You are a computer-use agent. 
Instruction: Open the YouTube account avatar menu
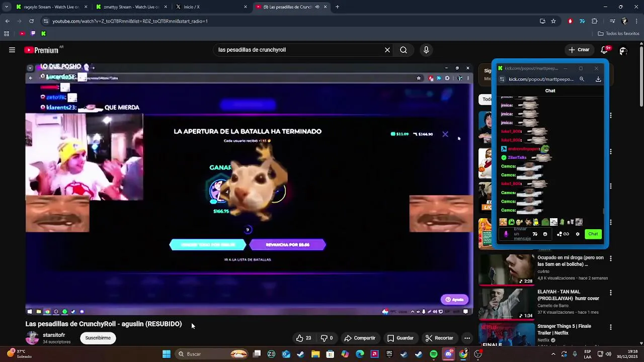click(x=623, y=50)
